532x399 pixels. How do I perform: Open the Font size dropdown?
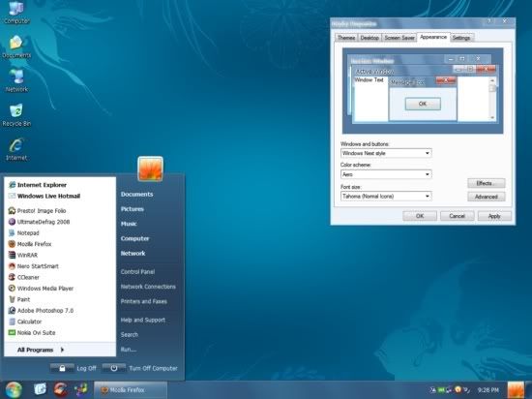386,196
